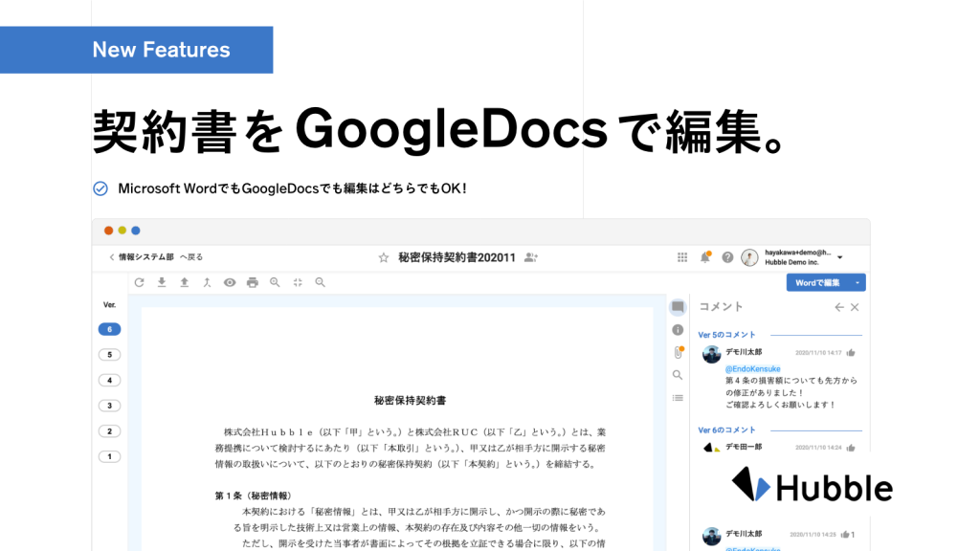Click the printer icon
This screenshot has height=551, width=980.
[x=253, y=282]
